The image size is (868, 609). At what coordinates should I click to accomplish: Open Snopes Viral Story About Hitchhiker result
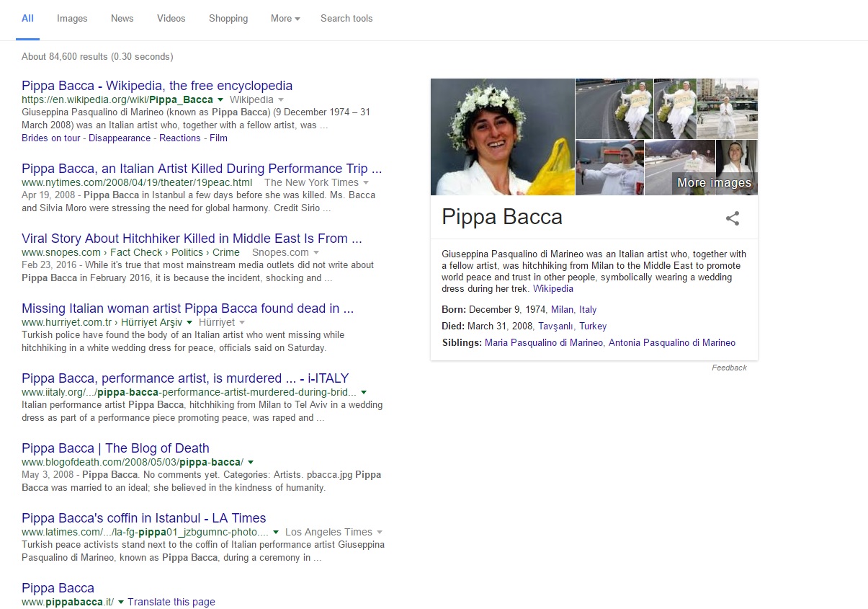click(x=192, y=239)
